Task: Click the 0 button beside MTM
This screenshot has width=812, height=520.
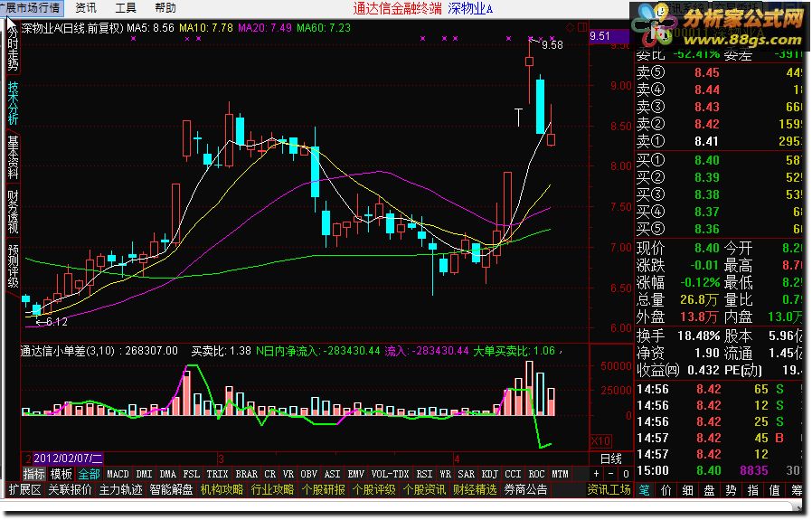Action: pos(626,474)
